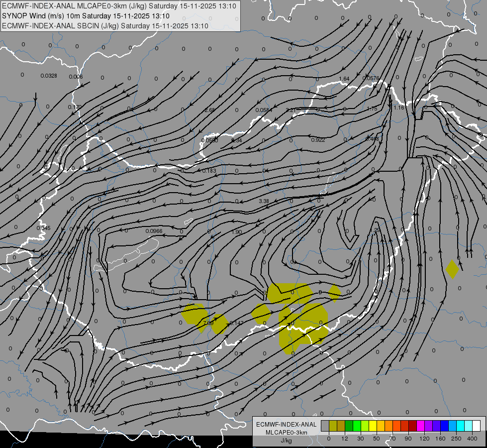The height and width of the screenshot is (448, 487).
Task: Click the map value 0.006
Action: point(76,77)
